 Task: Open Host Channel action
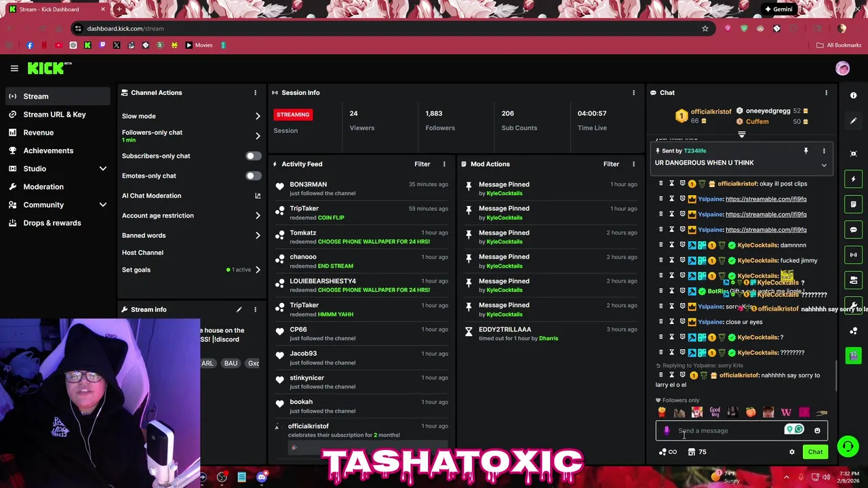point(142,253)
